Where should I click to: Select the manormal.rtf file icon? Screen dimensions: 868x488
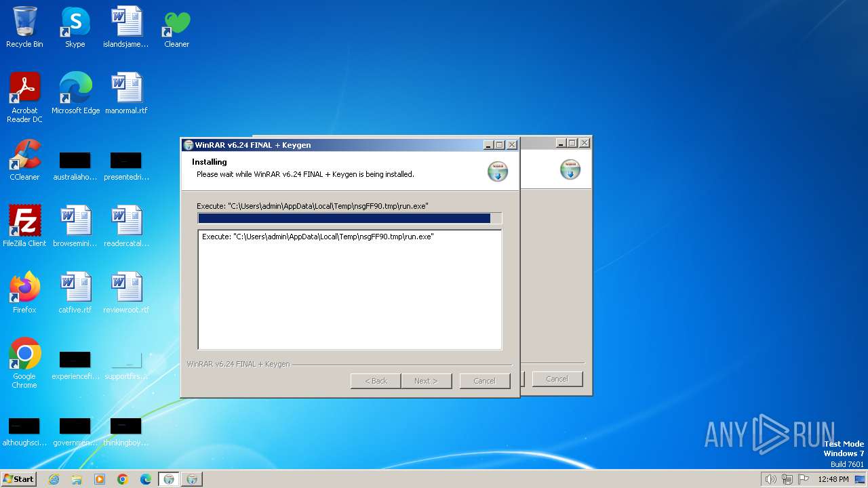pyautogui.click(x=126, y=94)
